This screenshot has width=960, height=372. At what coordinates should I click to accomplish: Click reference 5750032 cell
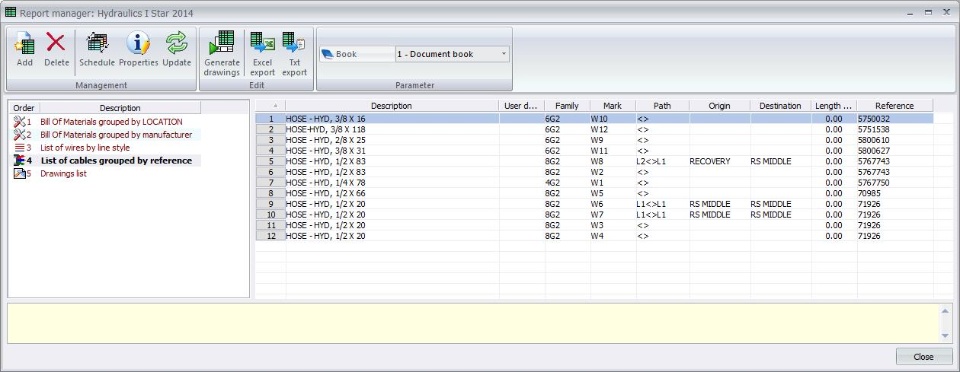click(894, 119)
